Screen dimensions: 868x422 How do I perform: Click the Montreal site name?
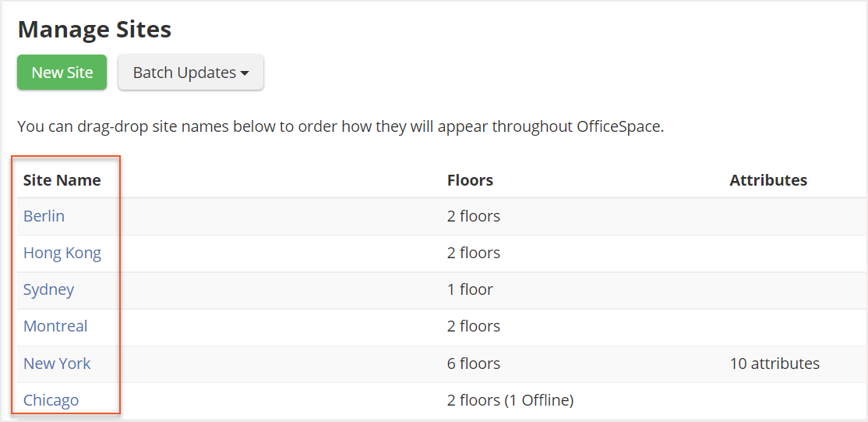click(55, 326)
